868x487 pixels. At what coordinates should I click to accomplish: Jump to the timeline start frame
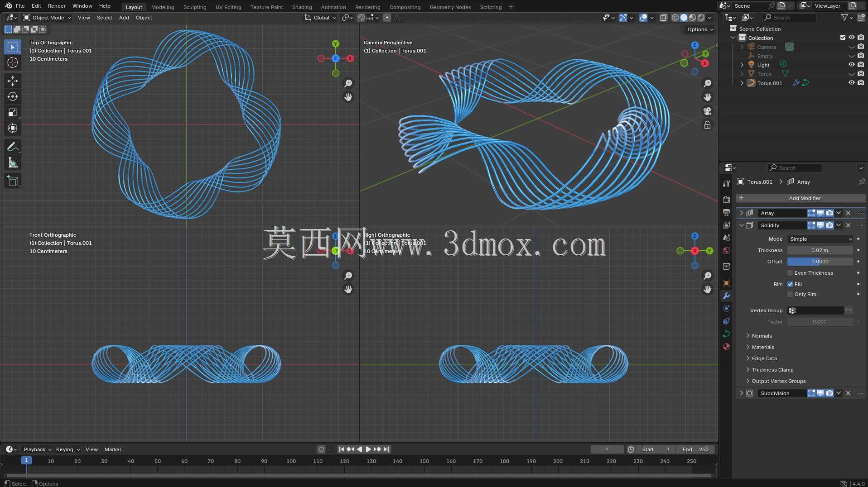point(342,449)
